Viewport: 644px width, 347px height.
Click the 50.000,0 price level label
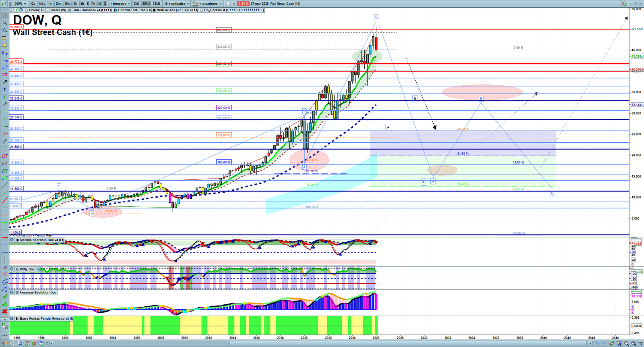coord(17,27)
